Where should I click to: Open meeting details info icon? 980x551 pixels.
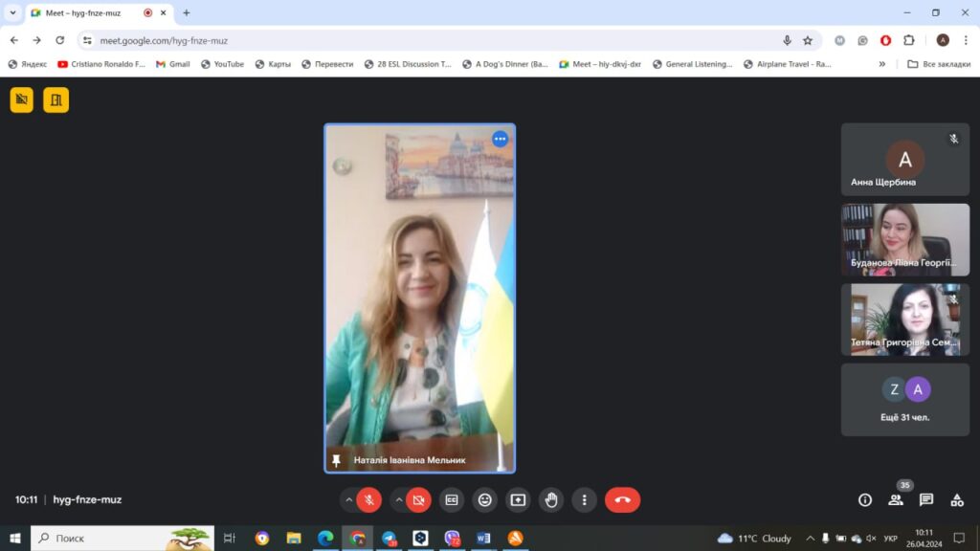pyautogui.click(x=865, y=499)
